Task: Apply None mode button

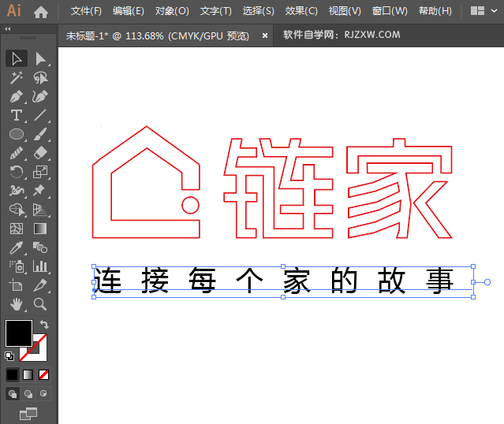Action: 43,374
